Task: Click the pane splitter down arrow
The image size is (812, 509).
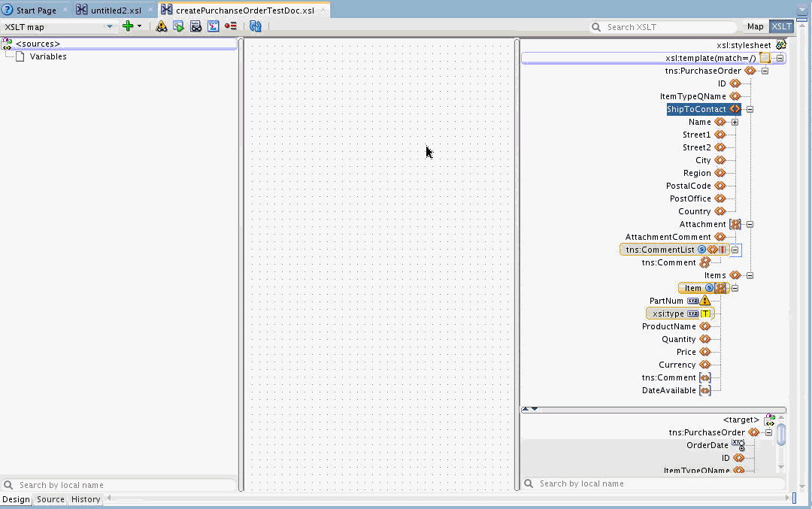Action: point(535,409)
